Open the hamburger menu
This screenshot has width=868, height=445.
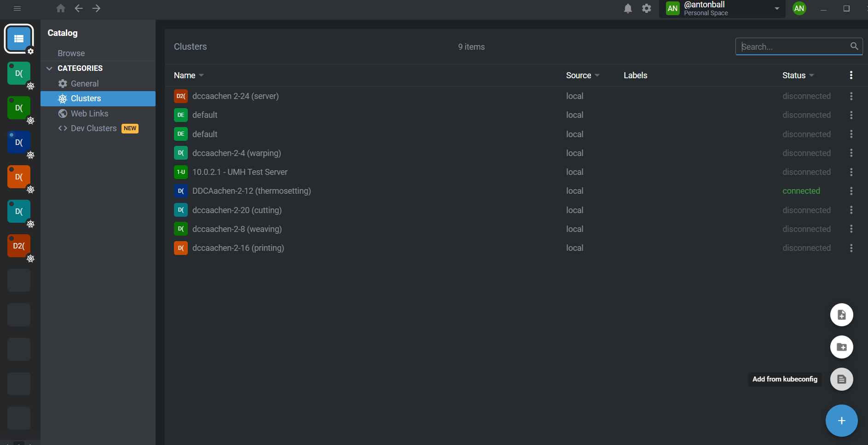coord(17,8)
